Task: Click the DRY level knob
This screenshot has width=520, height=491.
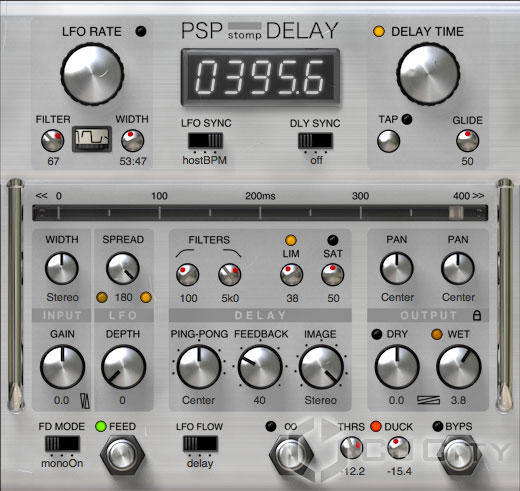Action: coord(397,367)
